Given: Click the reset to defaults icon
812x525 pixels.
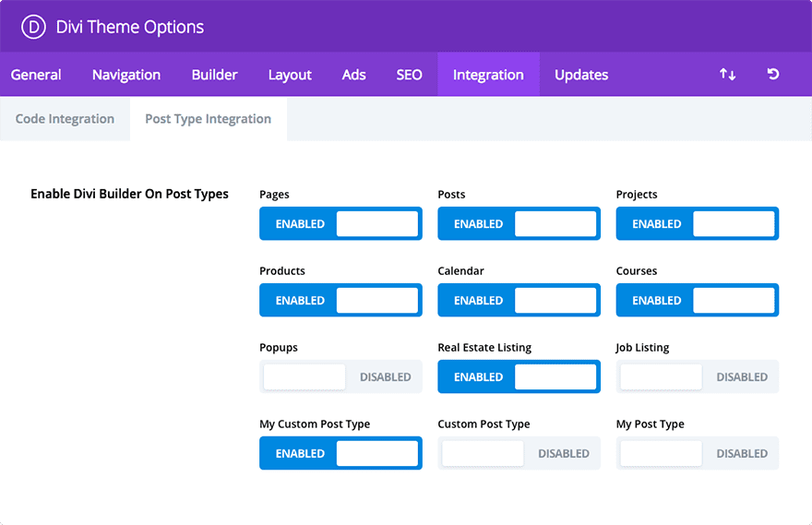Looking at the screenshot, I should 773,75.
